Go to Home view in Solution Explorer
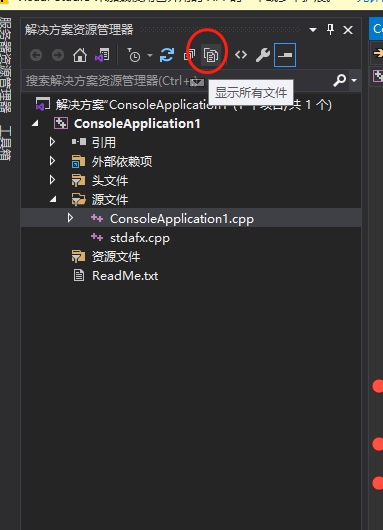The height and width of the screenshot is (530, 383). (80, 55)
